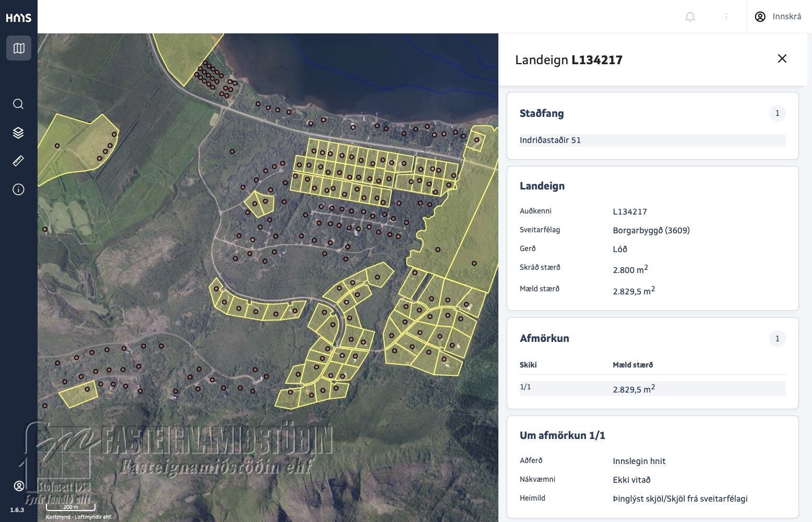This screenshot has height=522, width=812.
Task: Click the version number 1.6.3 label
Action: (17, 510)
